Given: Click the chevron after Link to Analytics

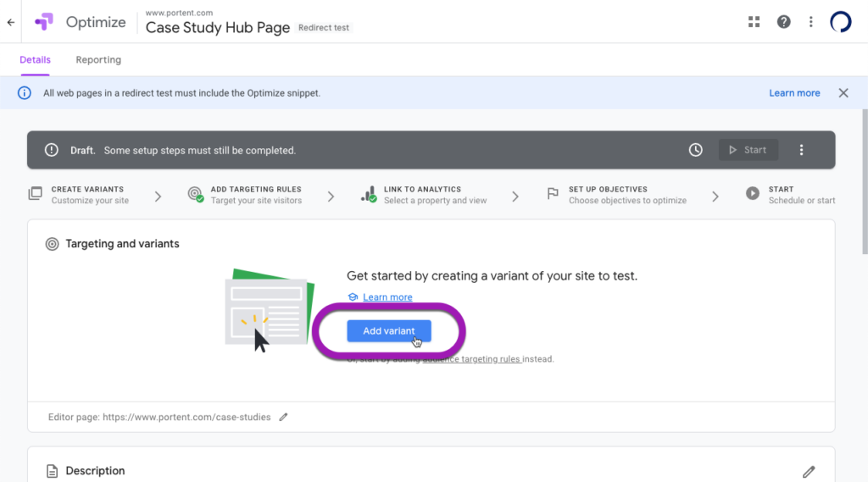Looking at the screenshot, I should tap(515, 197).
